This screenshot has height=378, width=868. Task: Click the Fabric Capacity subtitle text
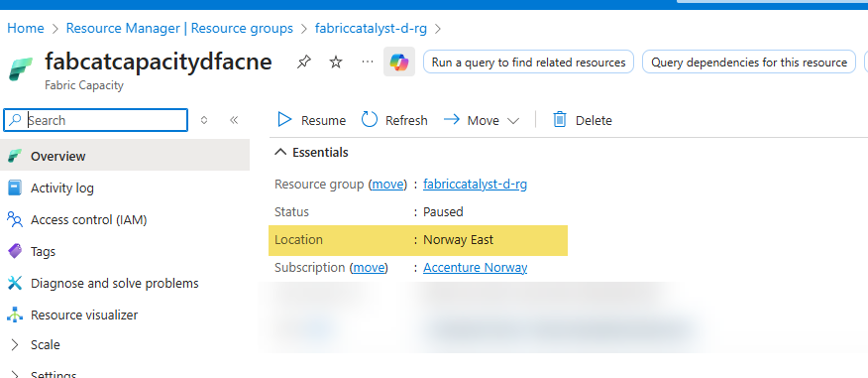click(x=84, y=85)
